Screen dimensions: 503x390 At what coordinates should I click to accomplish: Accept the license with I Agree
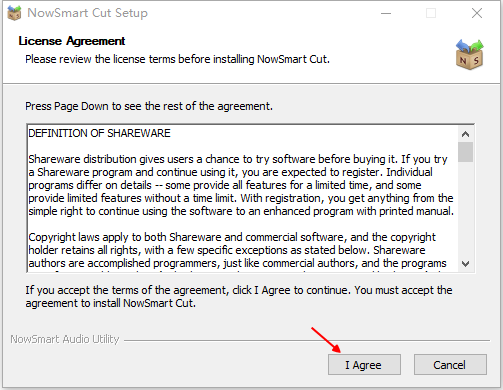364,365
